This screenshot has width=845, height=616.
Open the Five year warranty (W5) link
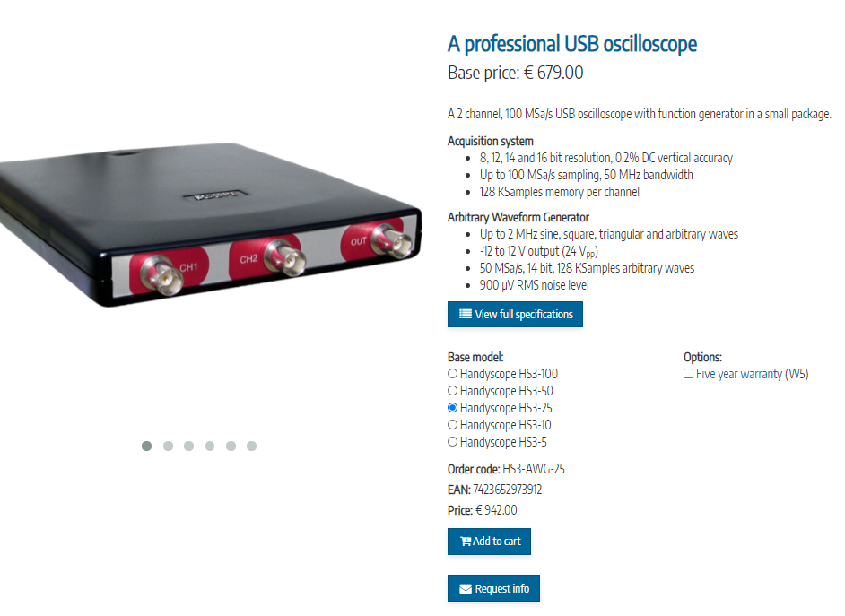[x=753, y=374]
